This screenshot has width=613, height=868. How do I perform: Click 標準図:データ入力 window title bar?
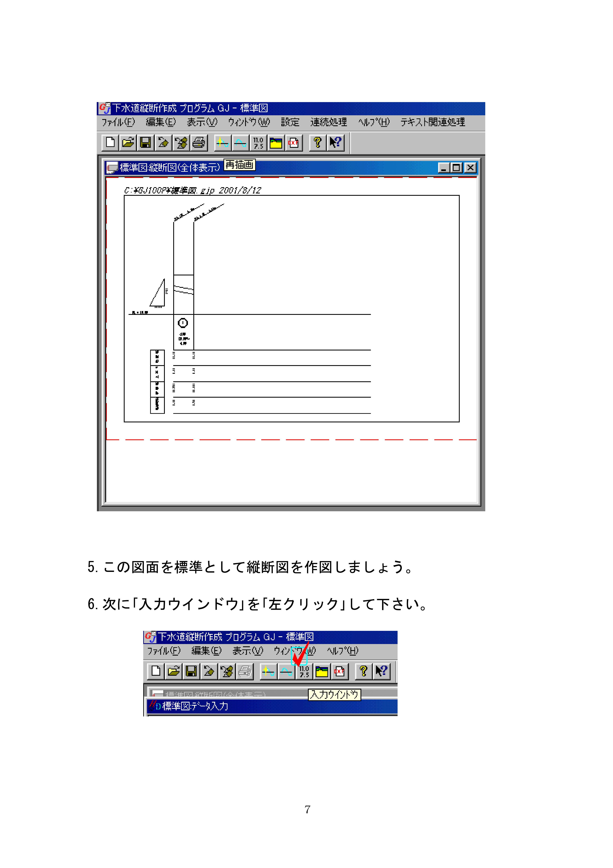(x=272, y=706)
